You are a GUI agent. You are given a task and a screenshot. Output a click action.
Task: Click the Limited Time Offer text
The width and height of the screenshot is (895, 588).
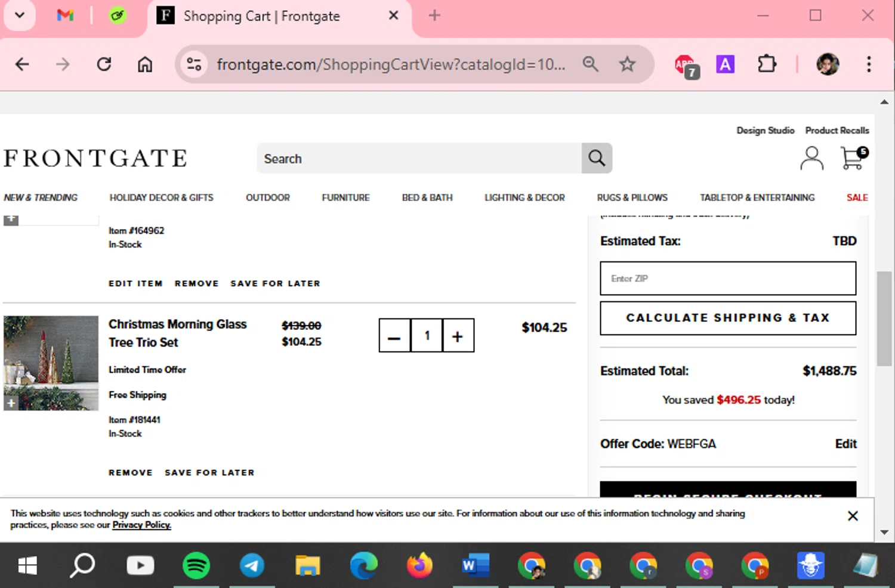147,370
